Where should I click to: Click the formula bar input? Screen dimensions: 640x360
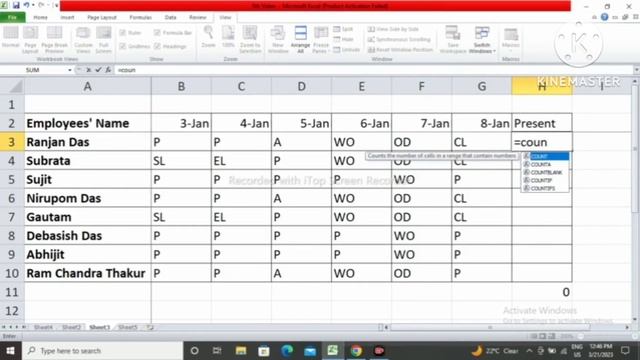[x=372, y=70]
